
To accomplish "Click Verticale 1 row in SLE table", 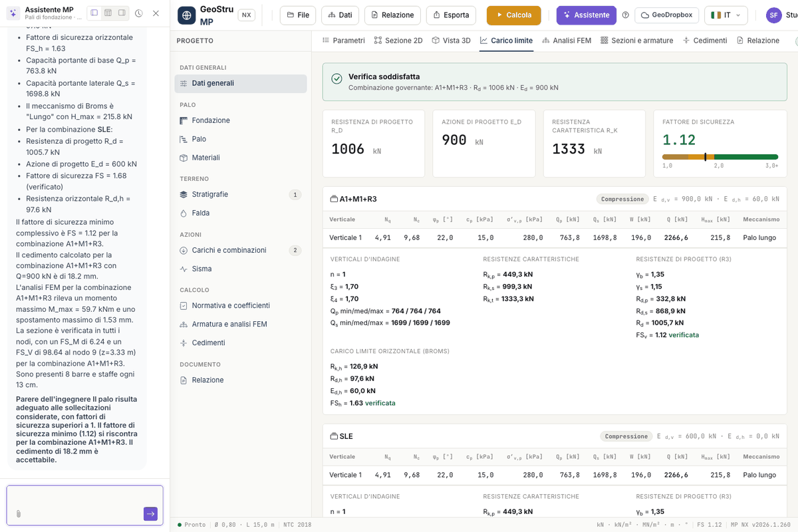I will [x=554, y=475].
